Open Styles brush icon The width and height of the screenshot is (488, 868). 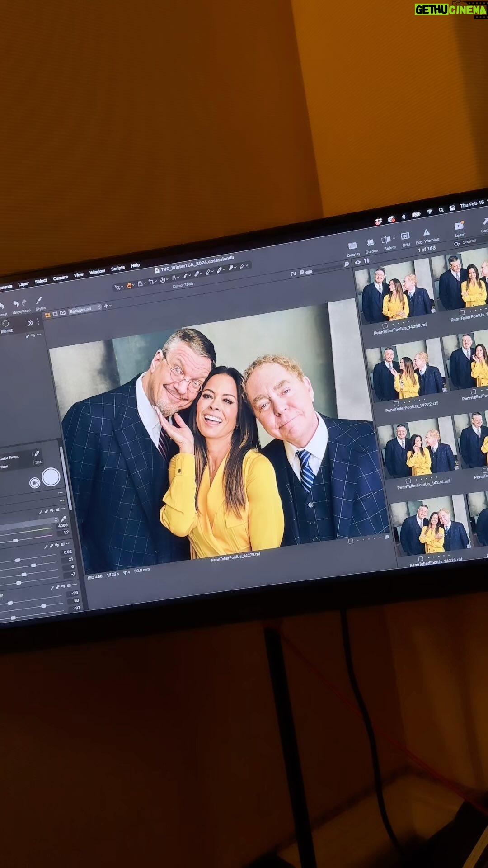coord(39,301)
